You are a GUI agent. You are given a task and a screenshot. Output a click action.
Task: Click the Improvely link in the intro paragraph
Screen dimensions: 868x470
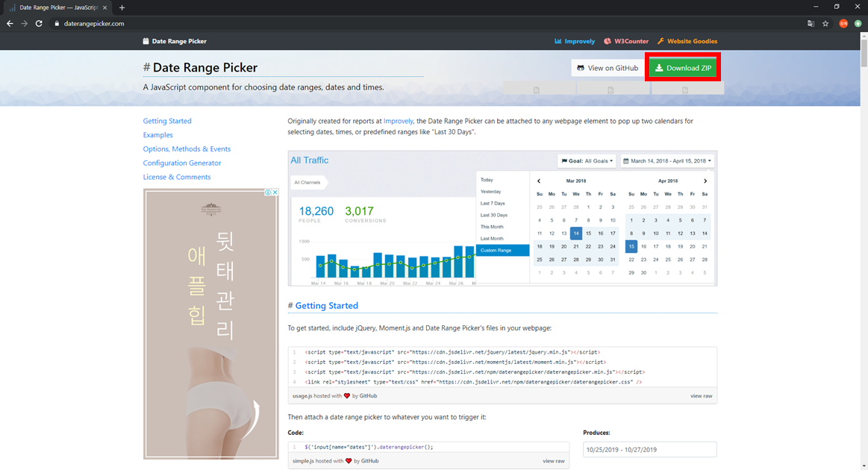398,121
